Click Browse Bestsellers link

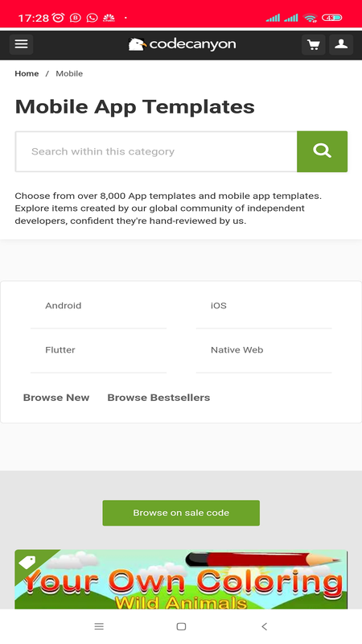coord(158,398)
